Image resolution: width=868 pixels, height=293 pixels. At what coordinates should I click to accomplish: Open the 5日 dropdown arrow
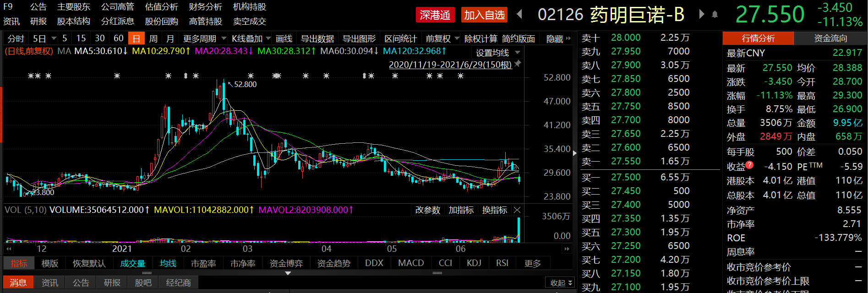(x=54, y=38)
